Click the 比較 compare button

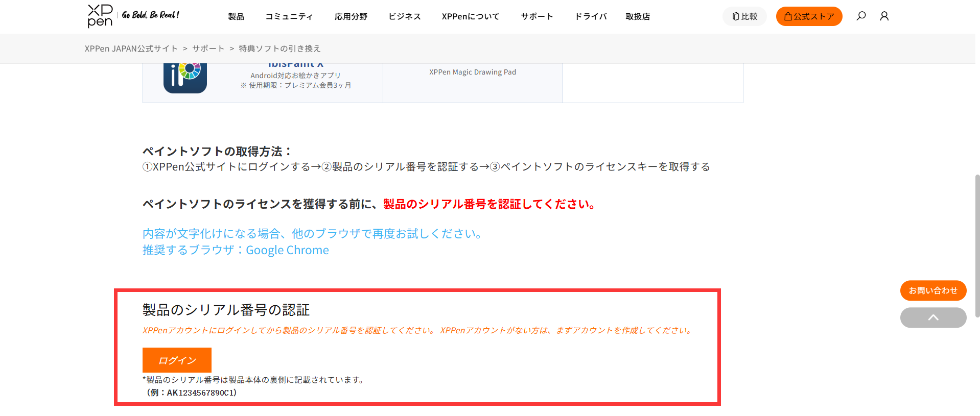[x=744, y=16]
